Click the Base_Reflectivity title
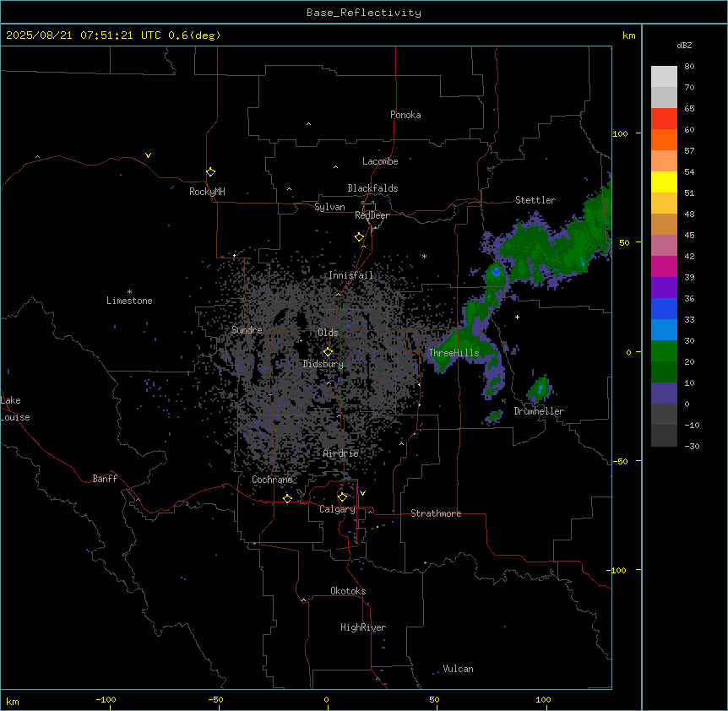Screen dimensions: 728x711 364,13
